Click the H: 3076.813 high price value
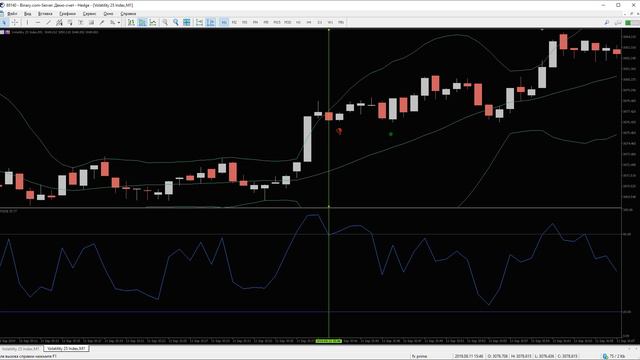Image resolution: width=640 pixels, height=360 pixels. [x=521, y=356]
